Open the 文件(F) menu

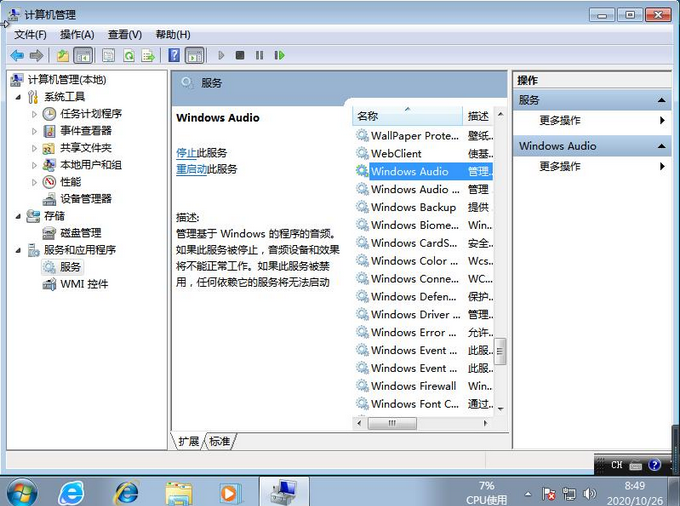(30, 35)
